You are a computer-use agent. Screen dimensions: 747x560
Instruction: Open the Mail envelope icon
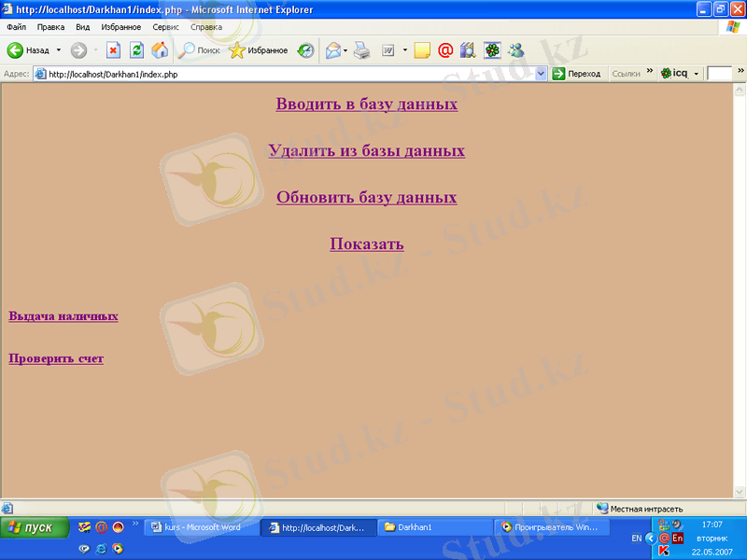coord(333,50)
